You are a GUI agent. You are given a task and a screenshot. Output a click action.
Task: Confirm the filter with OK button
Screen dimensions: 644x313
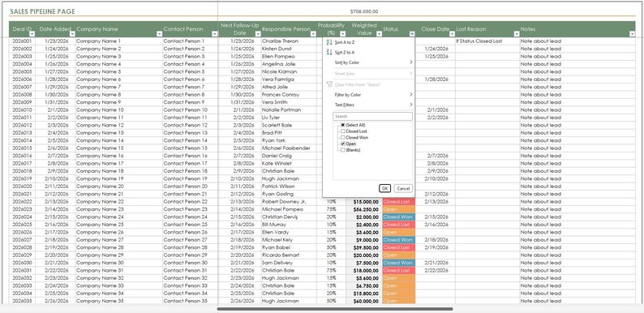pos(384,188)
